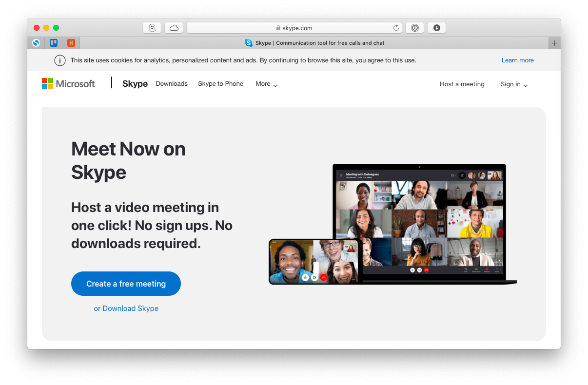The image size is (588, 385).
Task: Open the Downloads nav item
Action: [172, 84]
